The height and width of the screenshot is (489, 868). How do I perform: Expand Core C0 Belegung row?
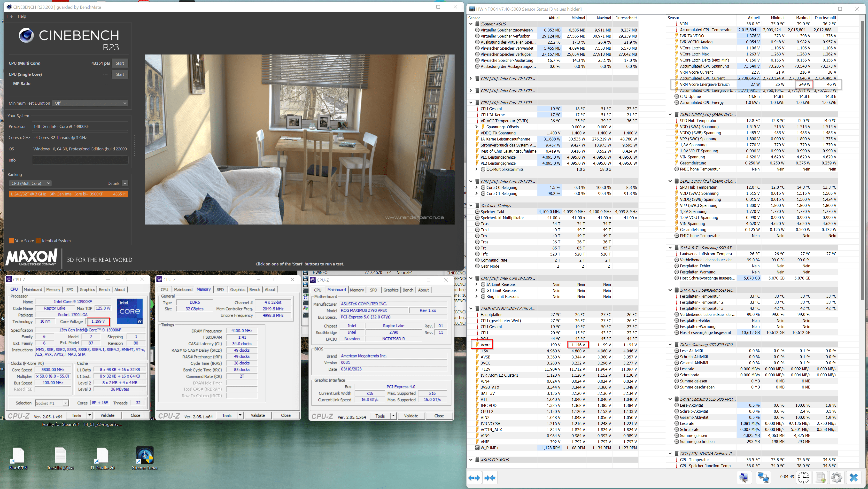pos(476,187)
